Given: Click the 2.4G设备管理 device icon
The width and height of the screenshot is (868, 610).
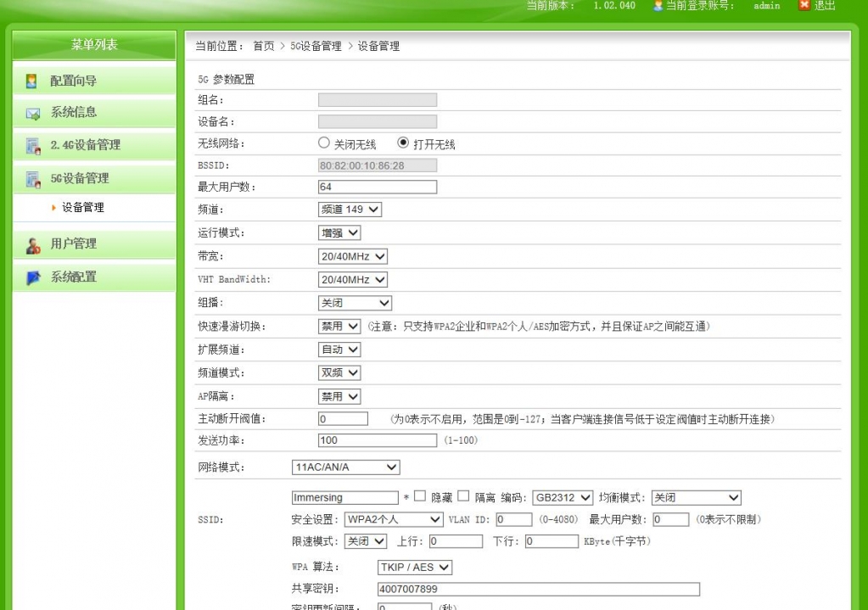Looking at the screenshot, I should tap(33, 146).
